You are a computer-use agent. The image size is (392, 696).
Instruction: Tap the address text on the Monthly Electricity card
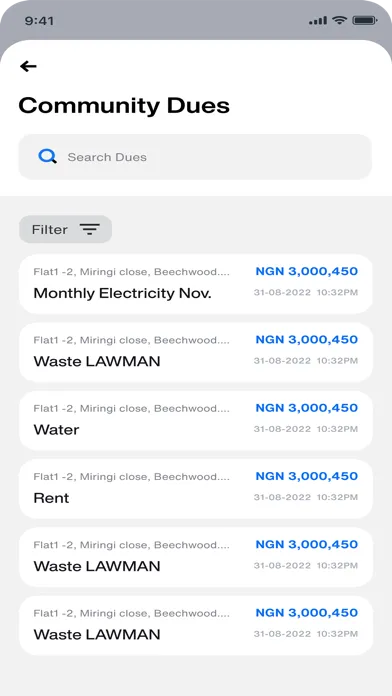132,272
